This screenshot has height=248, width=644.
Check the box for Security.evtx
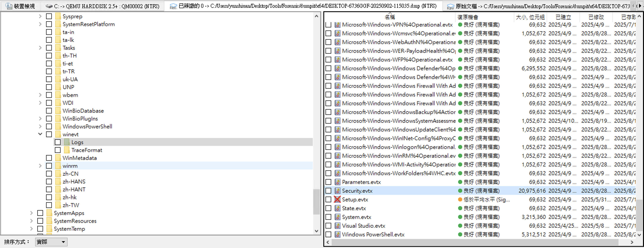(x=328, y=191)
